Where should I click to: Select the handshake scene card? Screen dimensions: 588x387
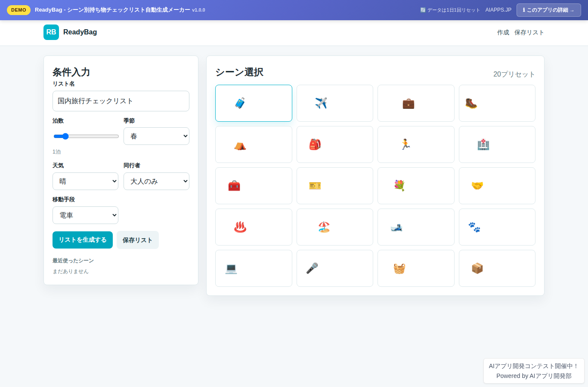pos(497,186)
